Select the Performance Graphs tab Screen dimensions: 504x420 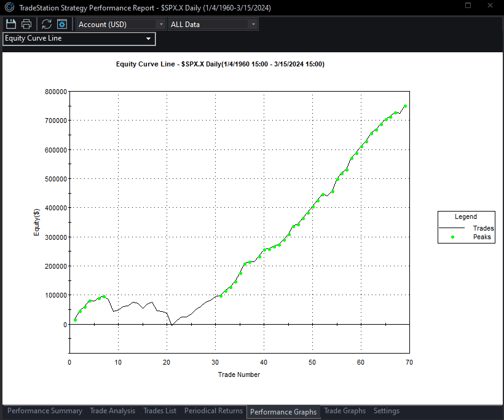(x=283, y=411)
